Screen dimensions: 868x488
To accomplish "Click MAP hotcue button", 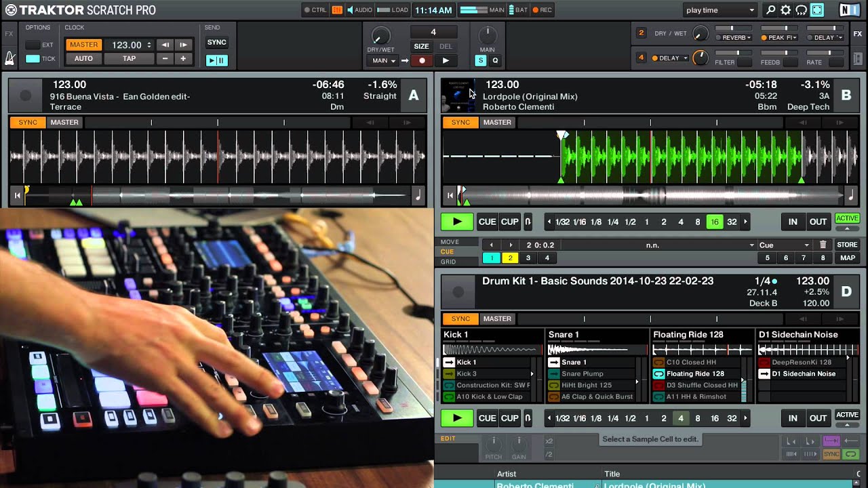I will [847, 258].
